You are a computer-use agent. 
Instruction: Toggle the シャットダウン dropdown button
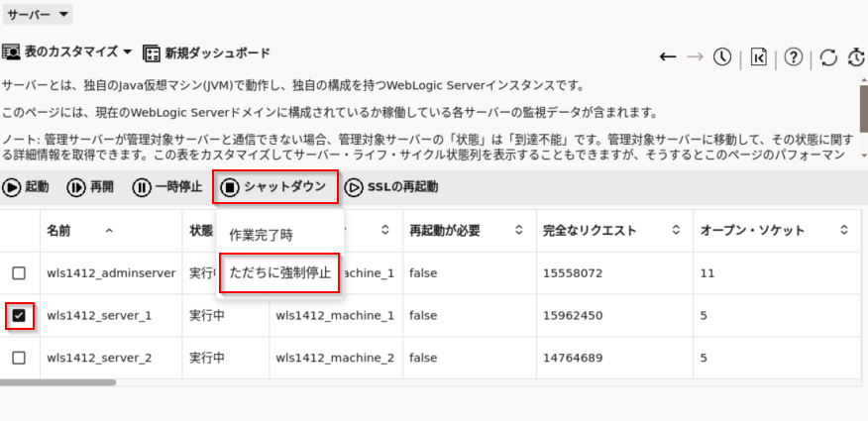tap(274, 186)
